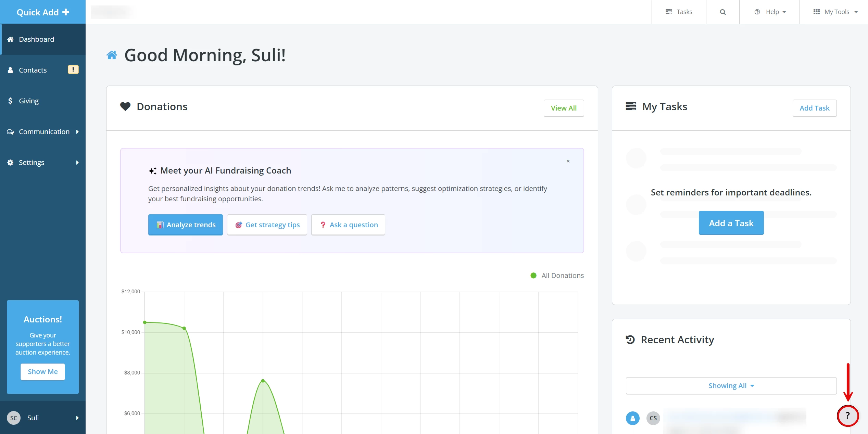Close the AI Fundraising Coach banner
Image resolution: width=868 pixels, height=434 pixels.
(568, 161)
